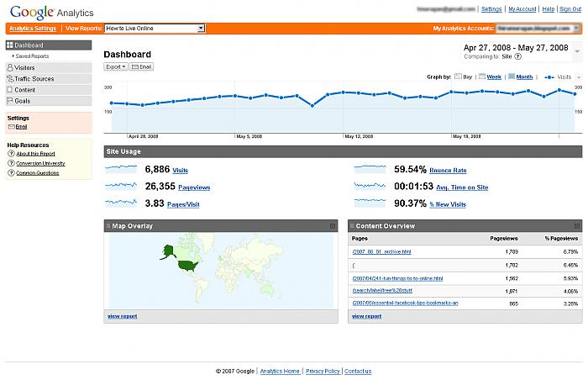Screen dimensions: 588x380
Task: Click the Content page icon
Action: point(10,90)
